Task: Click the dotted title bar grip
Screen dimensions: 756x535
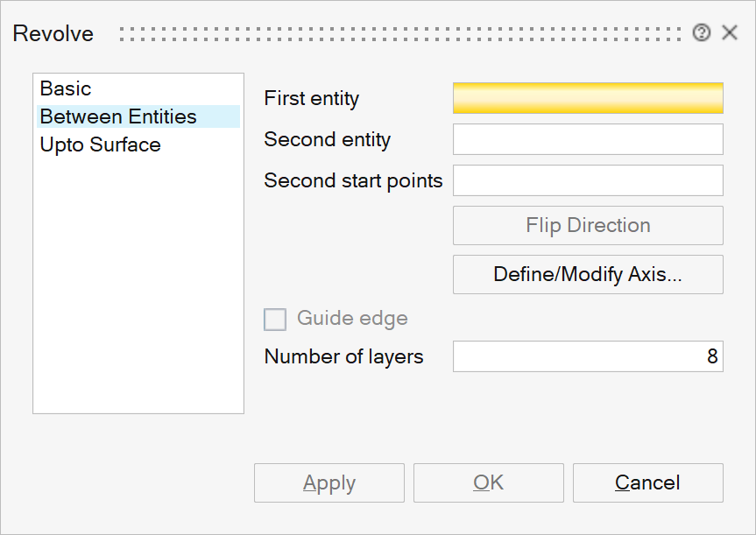Action: [x=399, y=34]
